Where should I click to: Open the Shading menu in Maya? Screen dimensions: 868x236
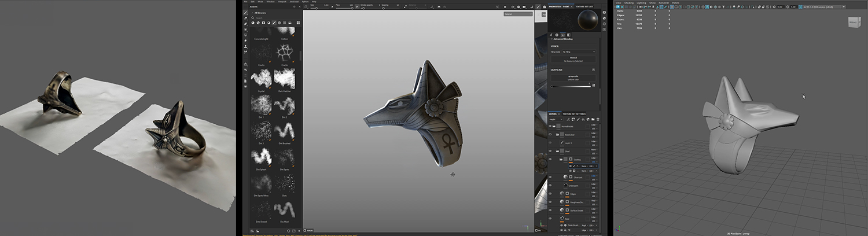pos(628,2)
